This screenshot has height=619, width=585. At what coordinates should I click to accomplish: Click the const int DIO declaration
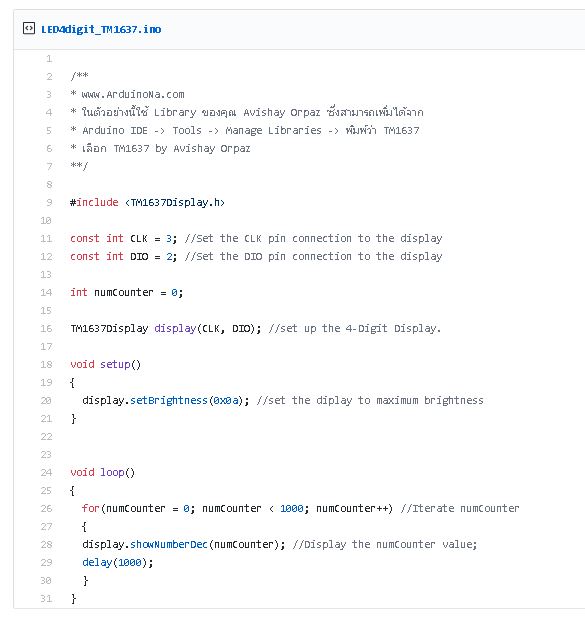point(124,257)
